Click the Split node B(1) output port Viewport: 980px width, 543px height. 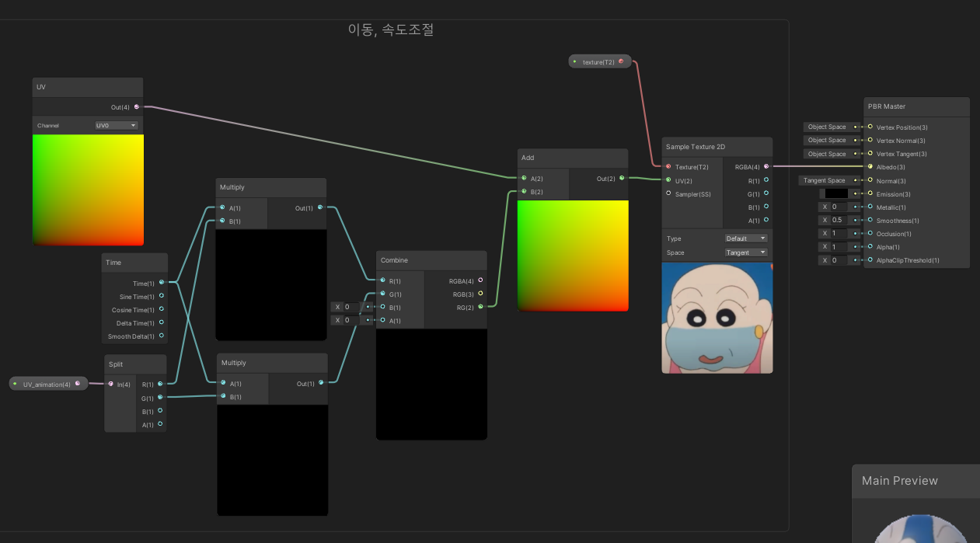160,411
